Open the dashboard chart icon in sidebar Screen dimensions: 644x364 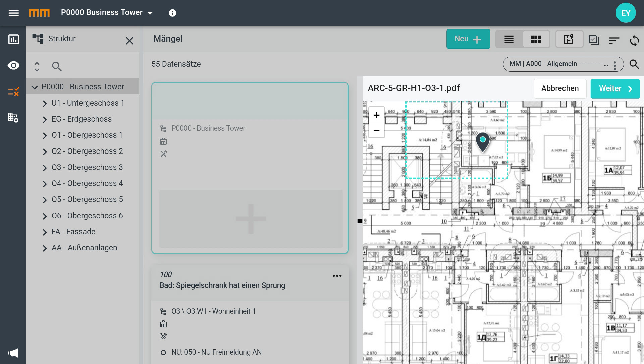click(13, 40)
